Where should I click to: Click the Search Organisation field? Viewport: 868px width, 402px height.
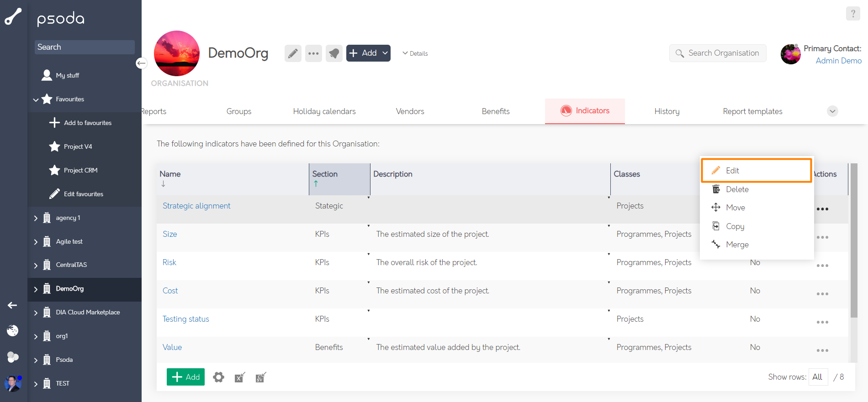pyautogui.click(x=718, y=53)
